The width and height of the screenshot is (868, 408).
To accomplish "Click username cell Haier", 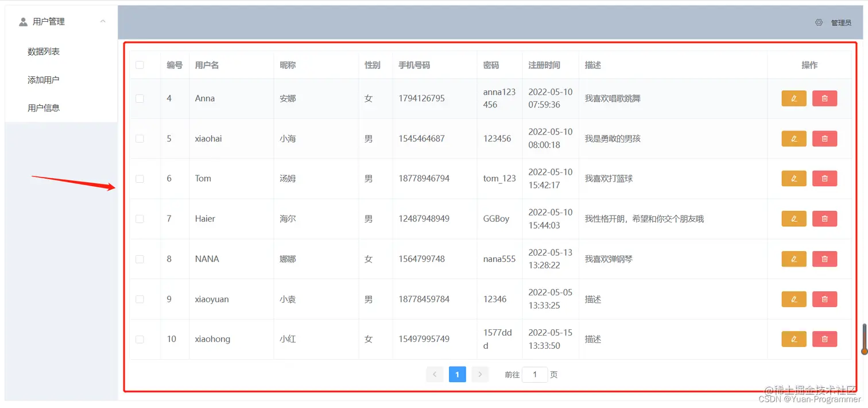I will (x=205, y=219).
